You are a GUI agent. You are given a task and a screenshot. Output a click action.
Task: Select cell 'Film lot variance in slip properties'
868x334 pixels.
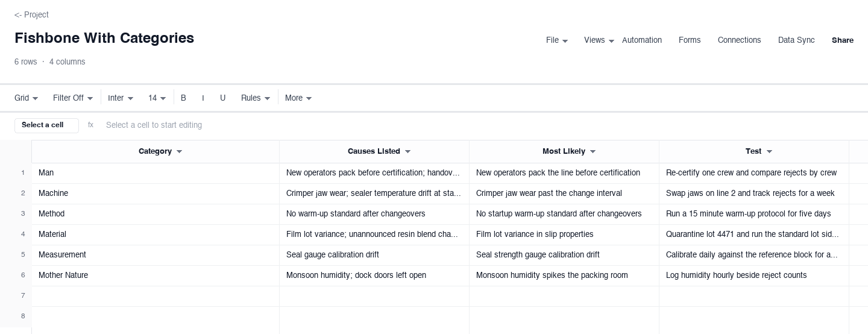point(564,235)
